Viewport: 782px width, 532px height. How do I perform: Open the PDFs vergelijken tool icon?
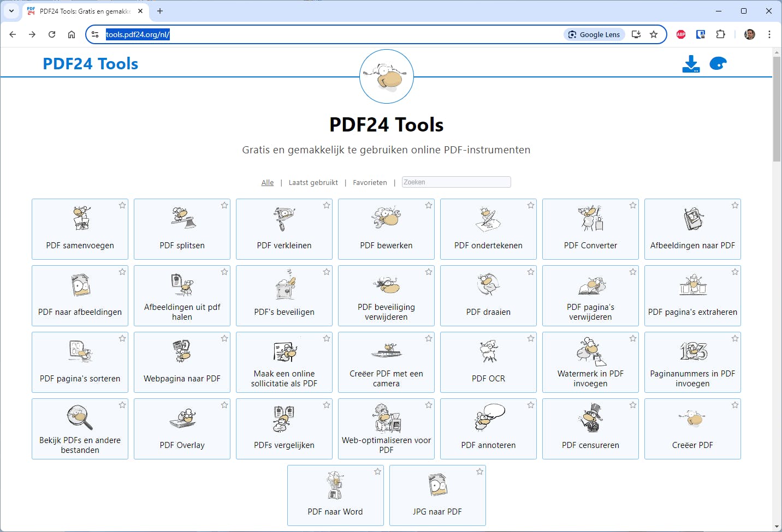(284, 419)
